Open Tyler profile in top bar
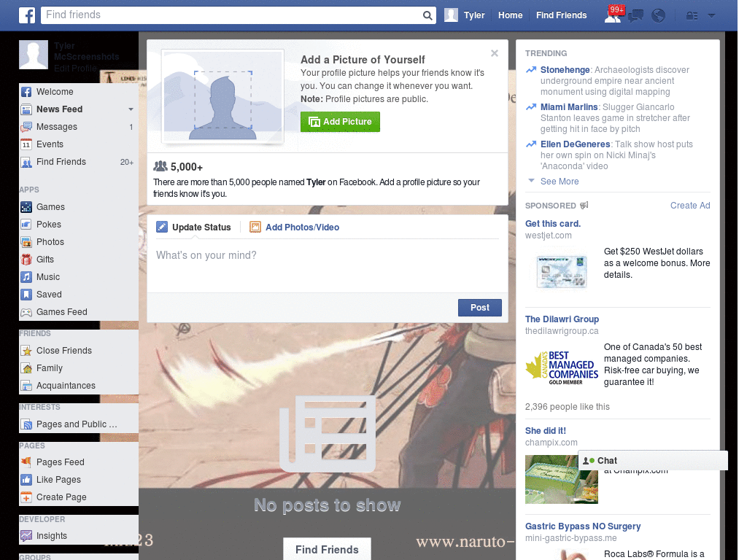The width and height of the screenshot is (747, 560). [465, 15]
